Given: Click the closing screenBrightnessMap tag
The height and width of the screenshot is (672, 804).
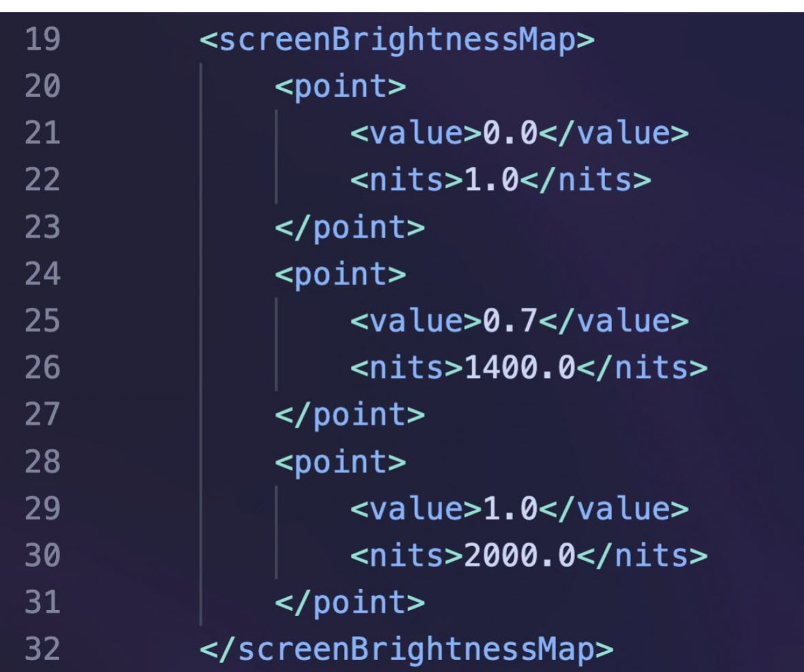Looking at the screenshot, I should point(406,649).
